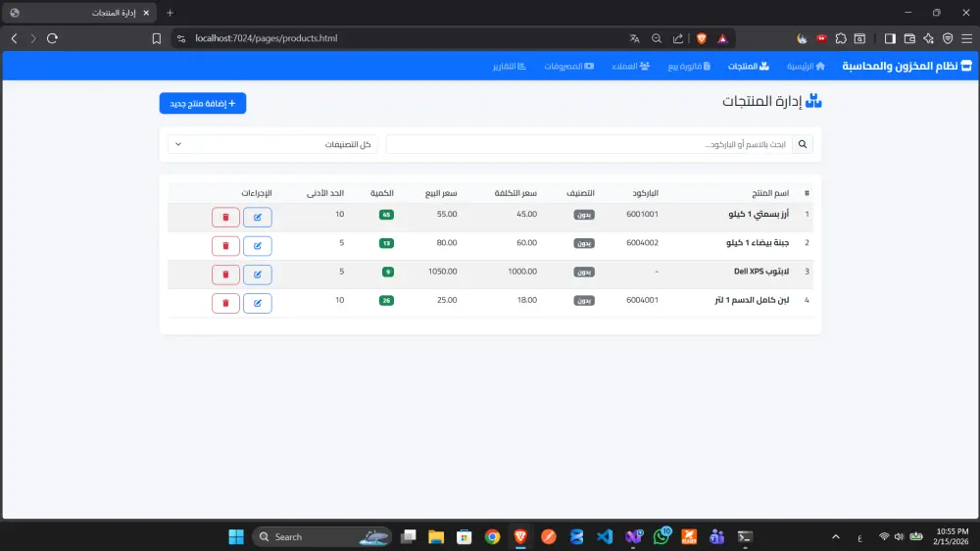Click the search magnifier icon button

pyautogui.click(x=803, y=144)
